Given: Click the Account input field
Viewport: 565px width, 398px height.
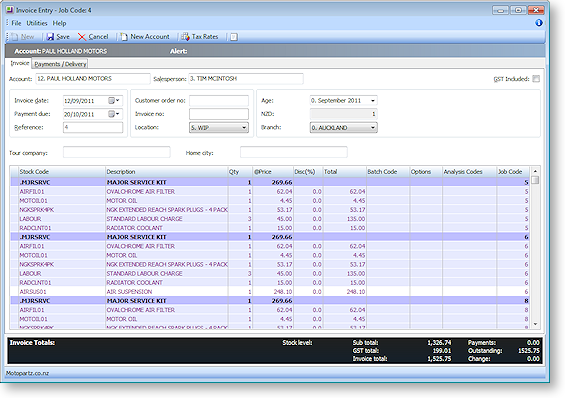Looking at the screenshot, I should tap(93, 79).
